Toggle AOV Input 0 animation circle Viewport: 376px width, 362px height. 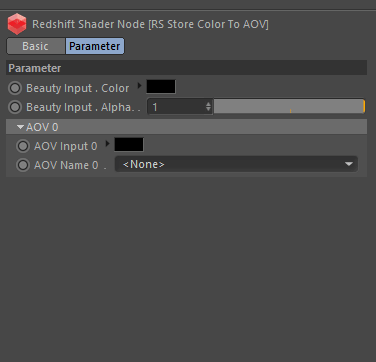pos(23,146)
